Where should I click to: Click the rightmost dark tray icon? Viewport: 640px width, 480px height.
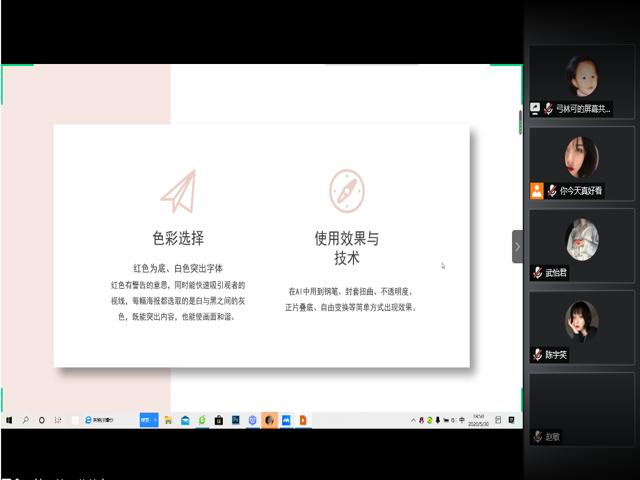pyautogui.click(x=511, y=420)
